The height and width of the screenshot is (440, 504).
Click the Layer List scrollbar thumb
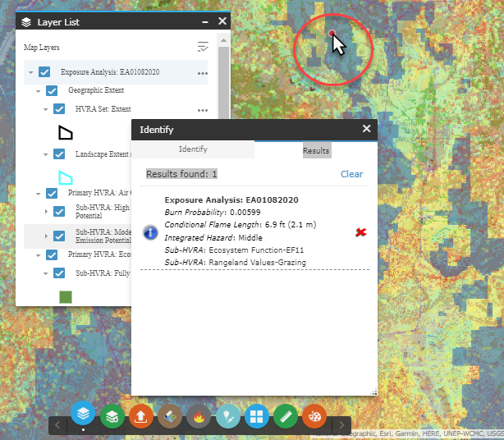pos(223,82)
